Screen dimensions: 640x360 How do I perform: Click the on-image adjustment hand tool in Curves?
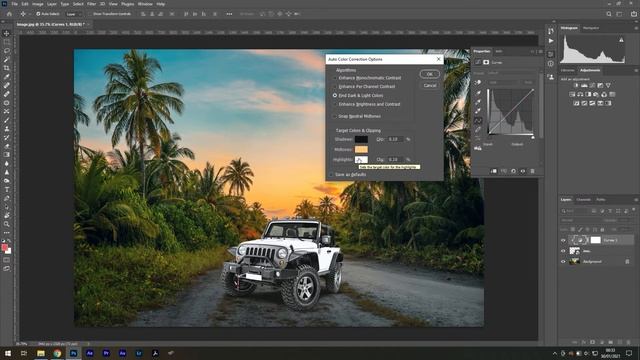[478, 82]
